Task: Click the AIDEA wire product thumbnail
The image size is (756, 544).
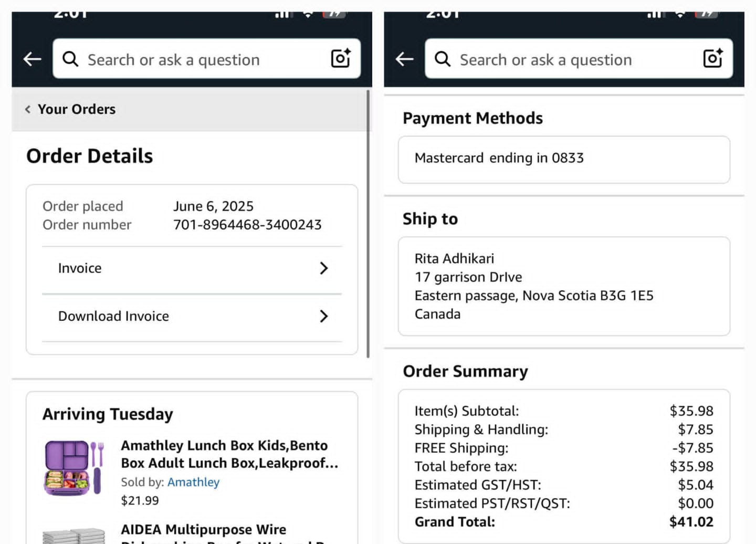Action: 74,536
